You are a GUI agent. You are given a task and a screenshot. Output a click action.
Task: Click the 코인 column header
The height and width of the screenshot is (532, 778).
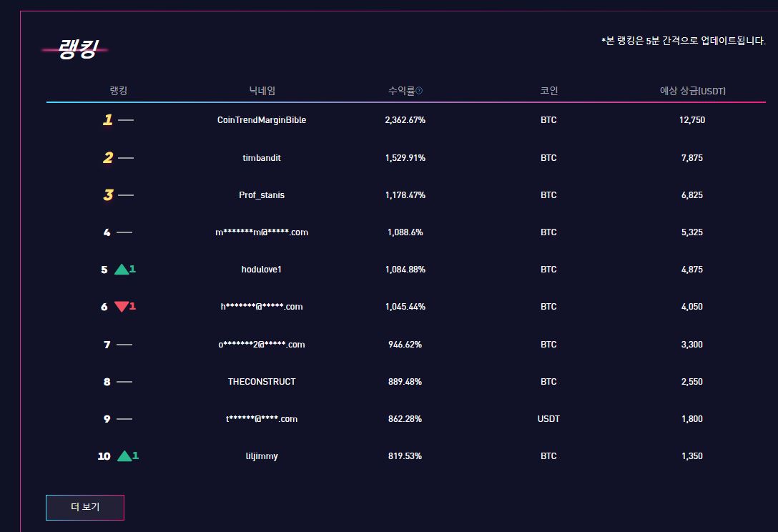coord(548,91)
